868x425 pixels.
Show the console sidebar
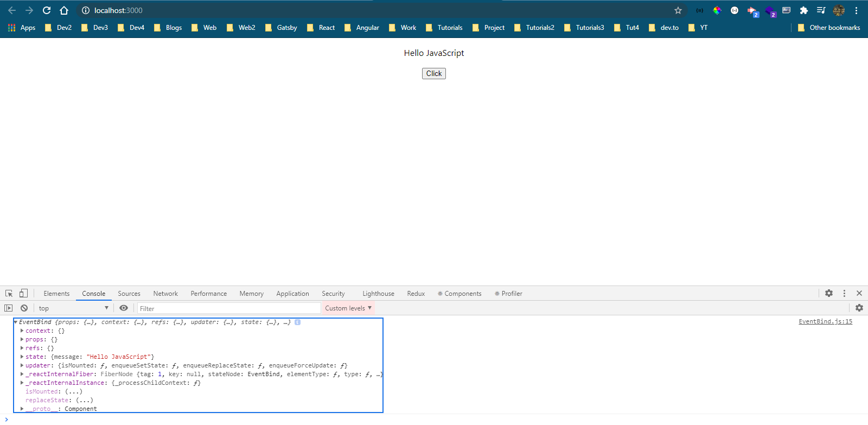coord(9,308)
